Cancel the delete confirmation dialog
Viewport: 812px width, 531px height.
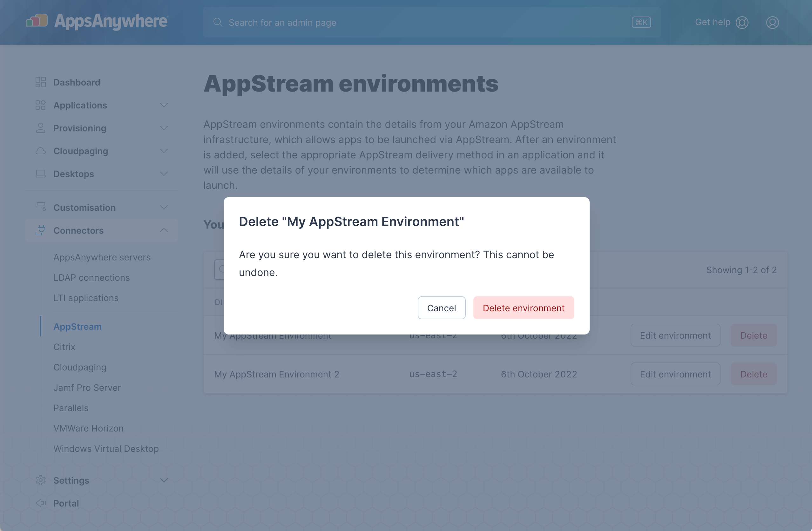(441, 308)
